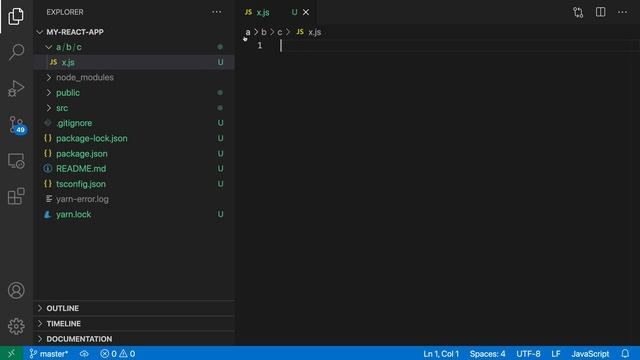Open editor more actions menu
Viewport: 640px width, 360px height.
(622, 12)
